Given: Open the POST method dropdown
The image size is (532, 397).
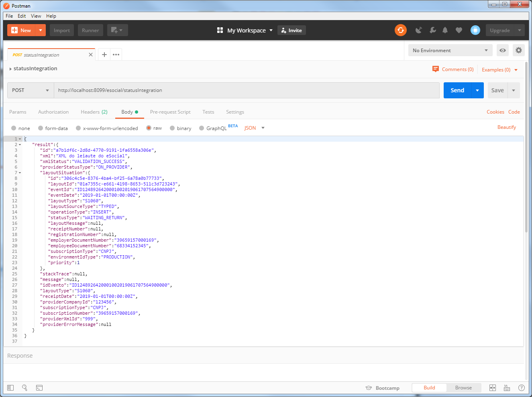Looking at the screenshot, I should tap(31, 90).
